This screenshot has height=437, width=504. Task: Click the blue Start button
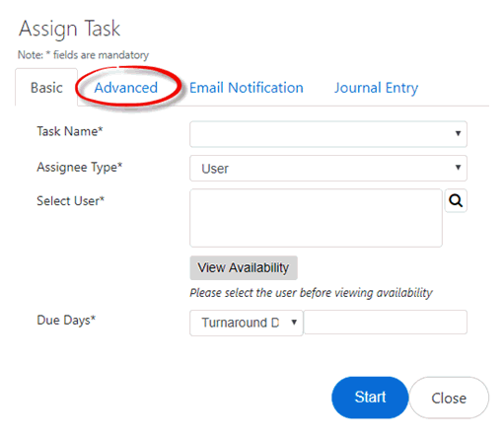(370, 398)
